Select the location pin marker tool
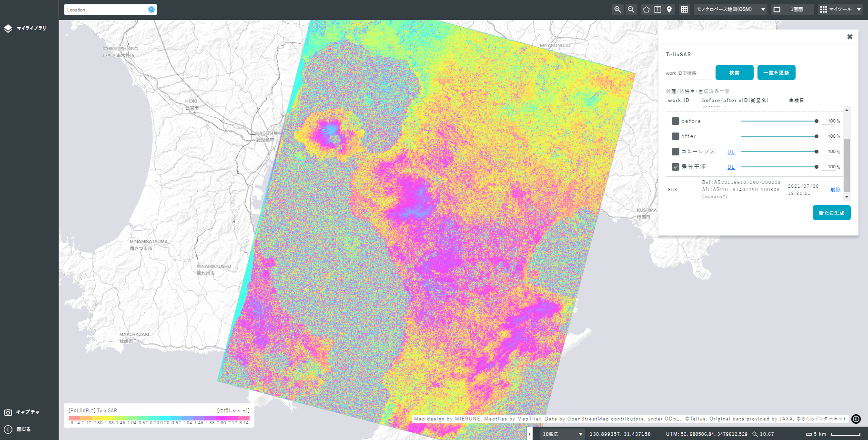868x440 pixels. (x=669, y=10)
